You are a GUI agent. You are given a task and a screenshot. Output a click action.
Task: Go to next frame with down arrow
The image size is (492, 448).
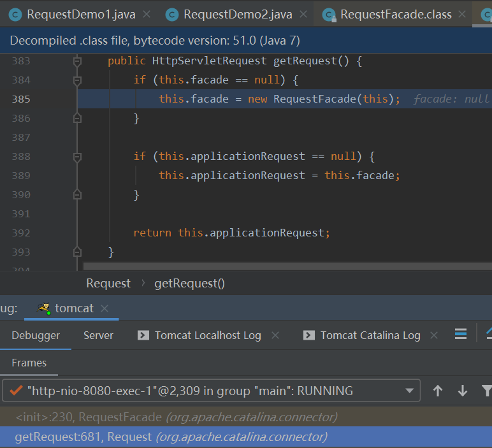pyautogui.click(x=463, y=391)
